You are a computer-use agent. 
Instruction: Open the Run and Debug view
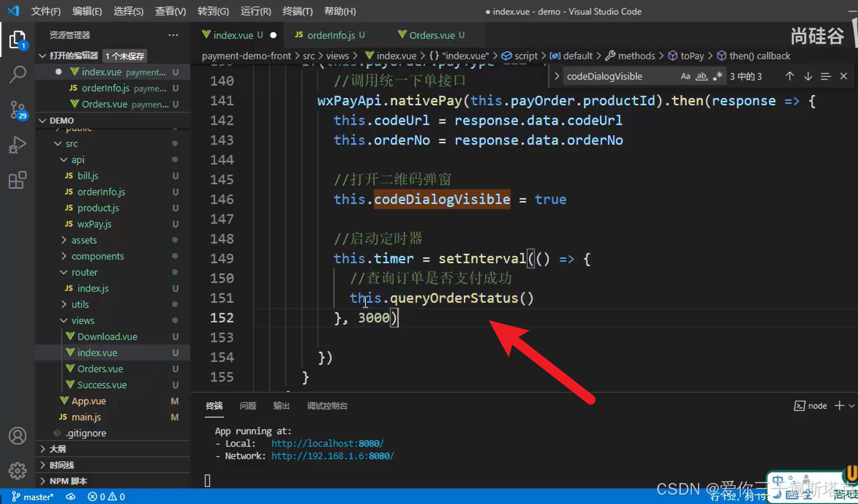click(x=18, y=145)
